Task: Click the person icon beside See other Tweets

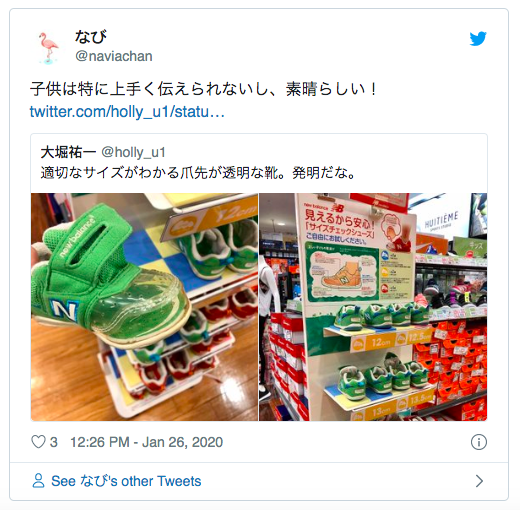Action: click(38, 481)
